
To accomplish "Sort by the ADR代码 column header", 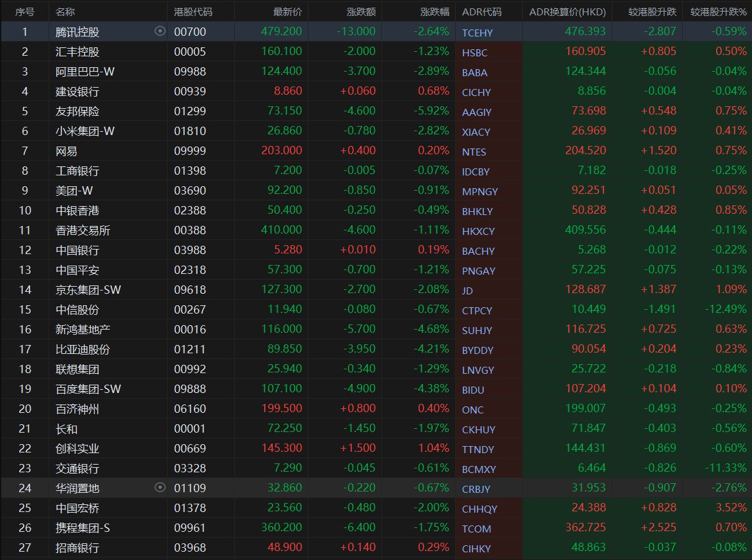I will point(481,12).
